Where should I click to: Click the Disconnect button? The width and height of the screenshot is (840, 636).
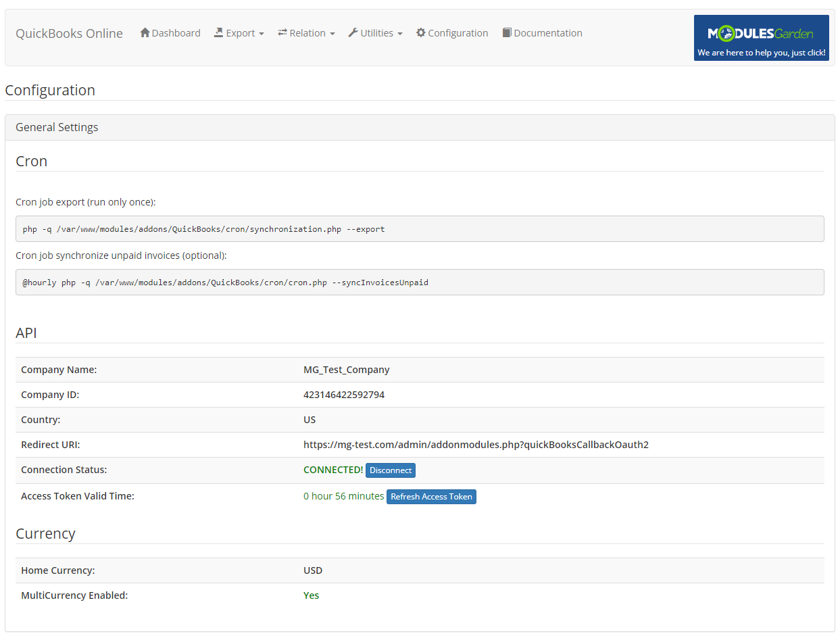(390, 470)
